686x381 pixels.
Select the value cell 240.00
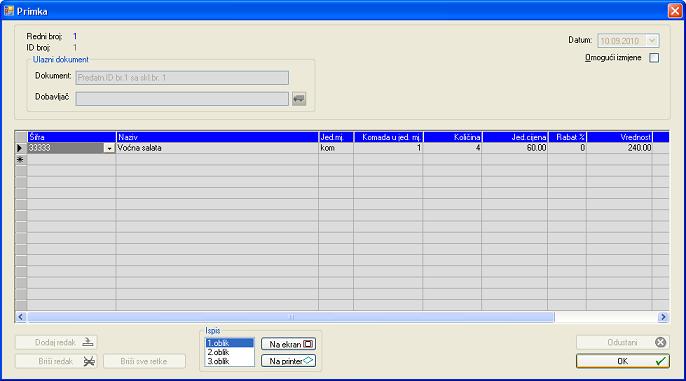[x=620, y=148]
